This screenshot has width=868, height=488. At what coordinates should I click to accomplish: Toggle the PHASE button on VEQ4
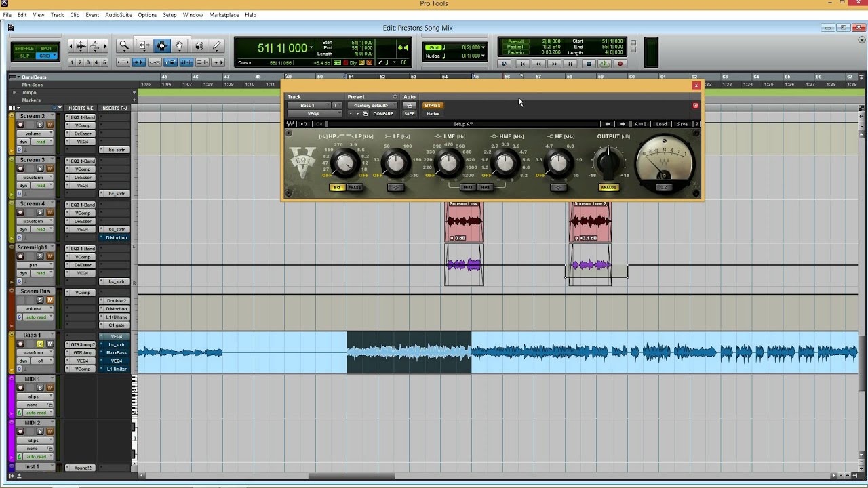point(355,187)
